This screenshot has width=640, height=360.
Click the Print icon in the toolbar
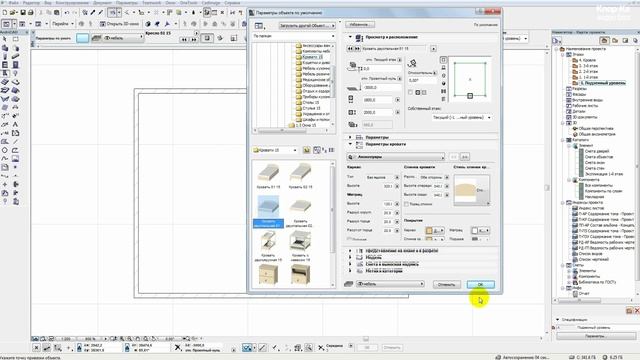[31, 13]
